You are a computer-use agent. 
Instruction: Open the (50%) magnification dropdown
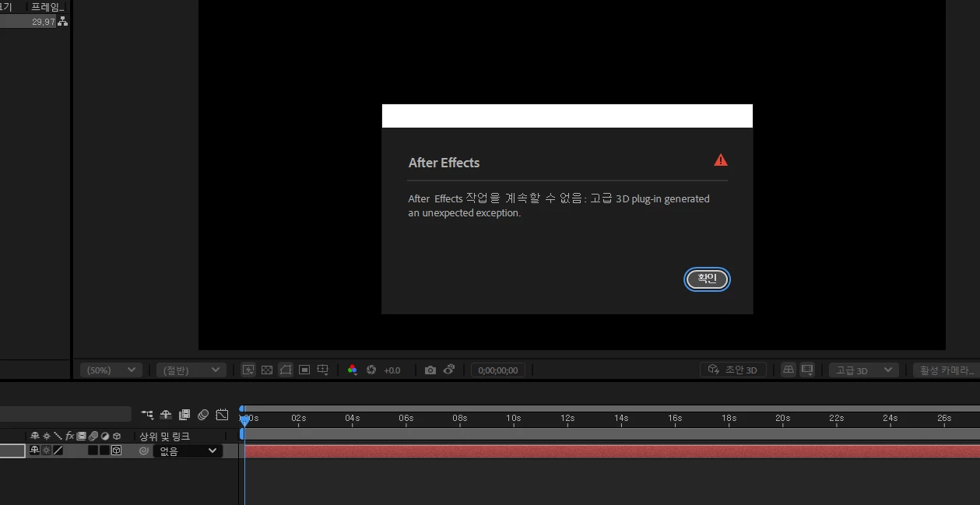[111, 370]
